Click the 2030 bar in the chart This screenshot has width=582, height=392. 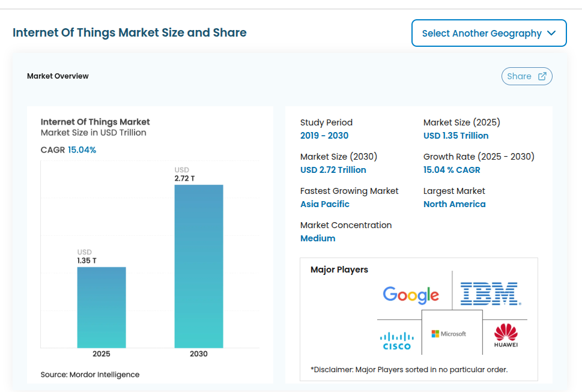pos(199,267)
